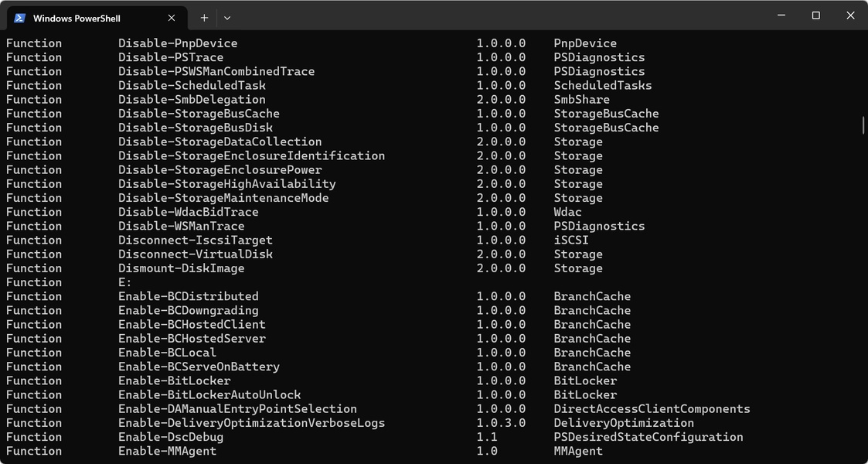Screen dimensions: 868x464
Task: Click the Enable-MMAgent function name
Action: [167, 451]
